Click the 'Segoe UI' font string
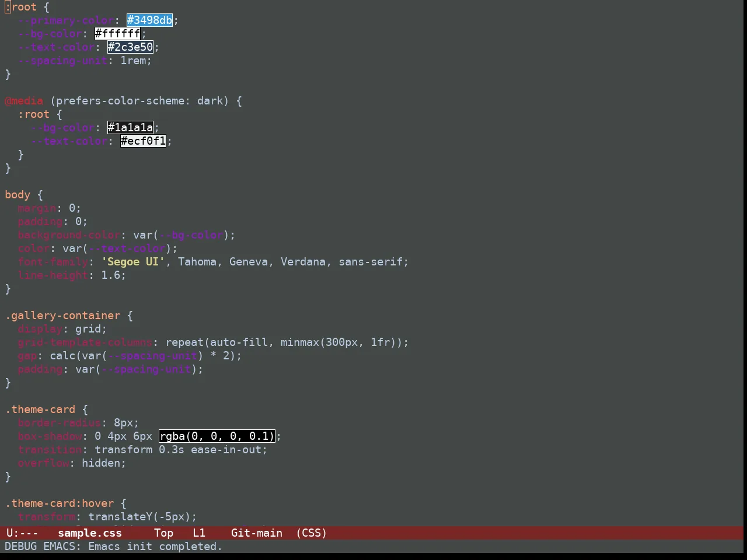 (133, 262)
